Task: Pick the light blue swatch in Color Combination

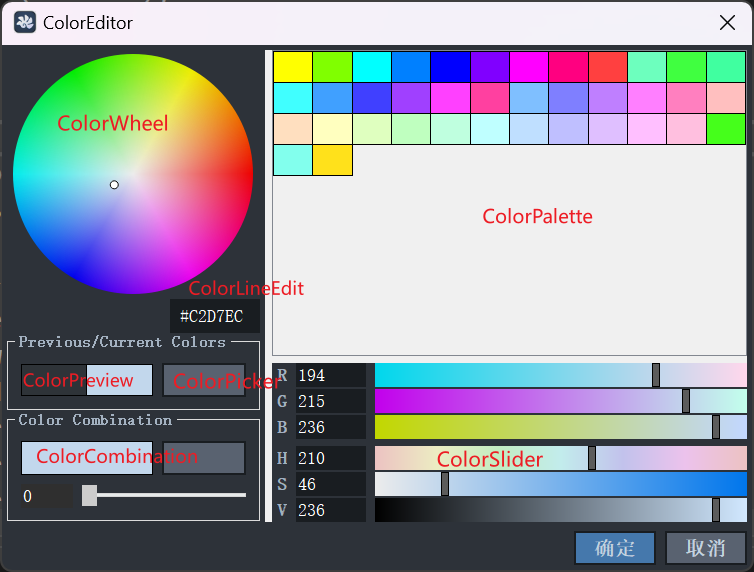Action: (x=87, y=458)
